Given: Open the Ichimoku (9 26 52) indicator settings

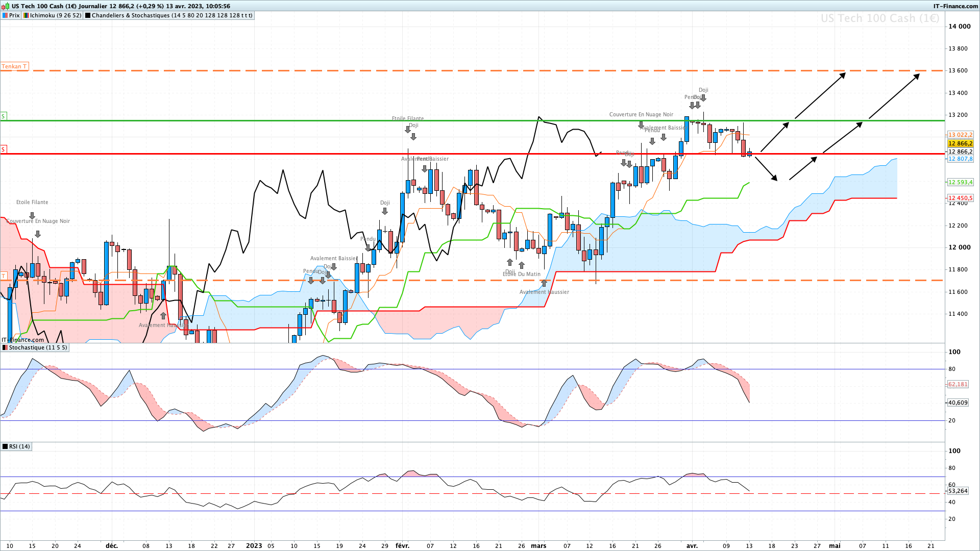Looking at the screenshot, I should click(55, 15).
